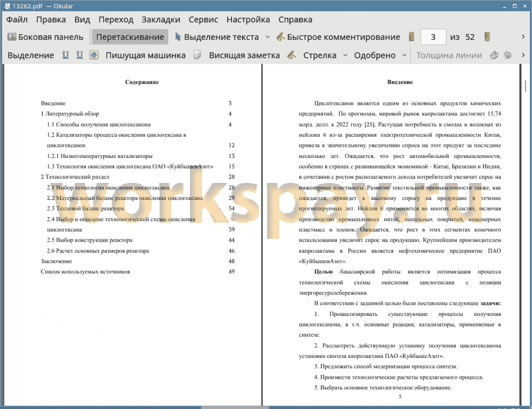Click the freehand line pencil icon
This screenshot has width=532, height=409.
coord(292,55)
